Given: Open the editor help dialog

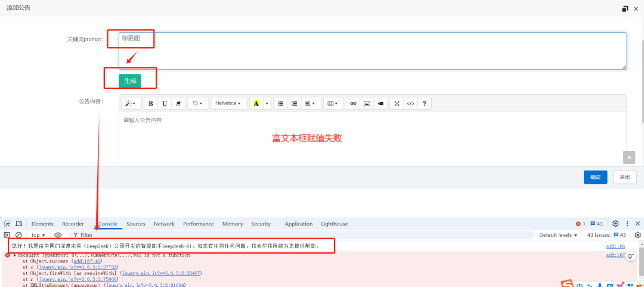Looking at the screenshot, I should coord(424,103).
